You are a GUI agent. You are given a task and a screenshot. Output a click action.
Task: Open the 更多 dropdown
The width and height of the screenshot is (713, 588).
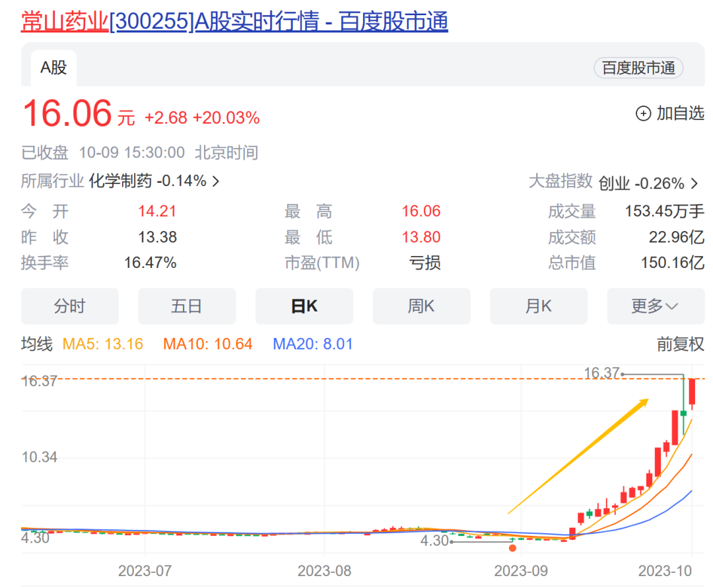point(656,306)
